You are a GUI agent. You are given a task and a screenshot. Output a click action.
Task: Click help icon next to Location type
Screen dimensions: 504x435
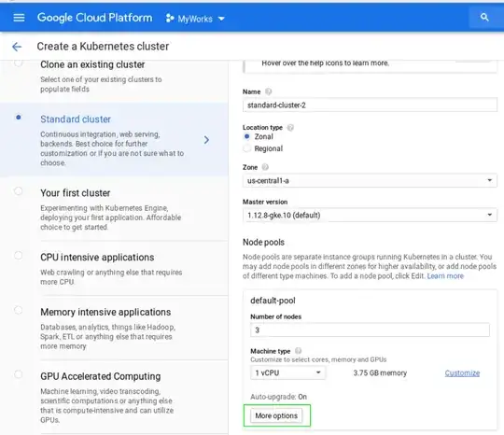[290, 128]
